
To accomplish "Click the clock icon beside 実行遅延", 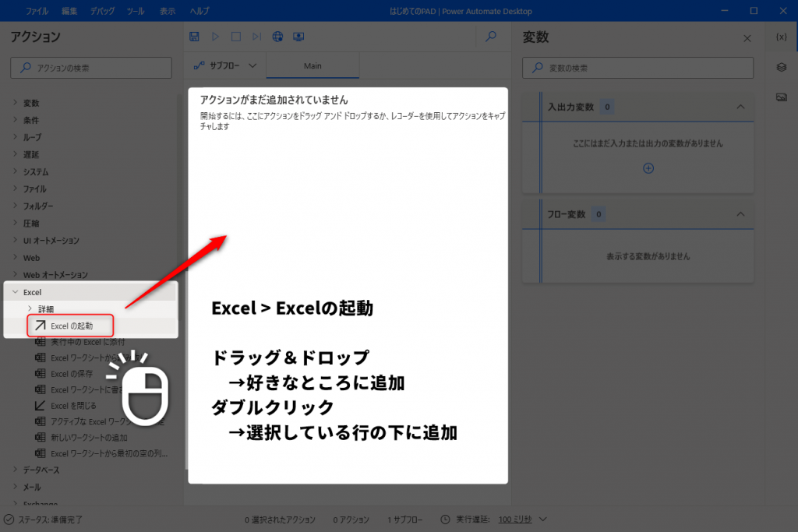I will click(445, 520).
